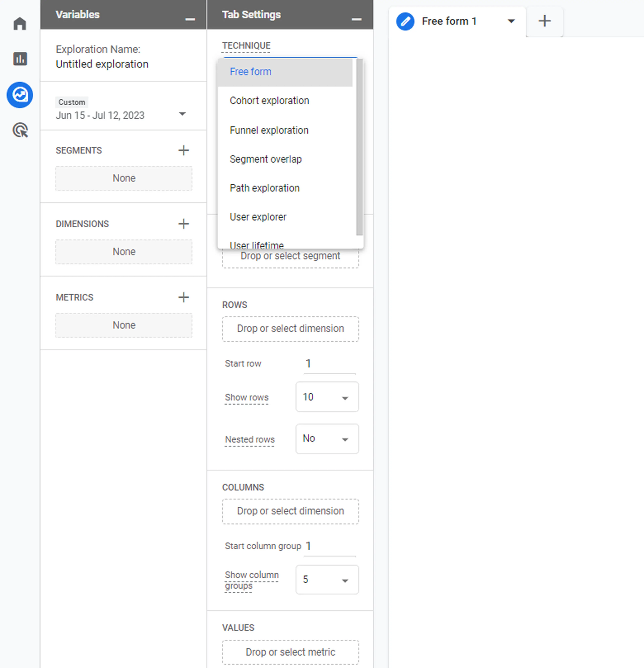Select Free form technique
Screen dimensions: 644x668
tap(285, 72)
